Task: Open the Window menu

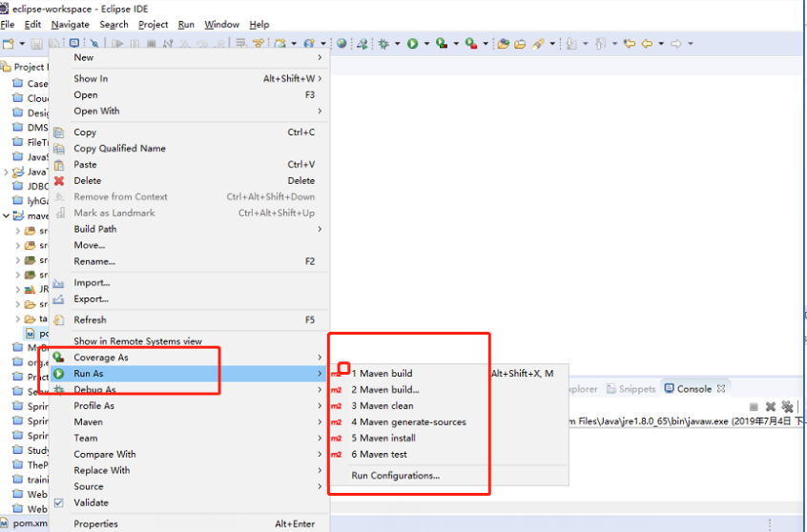Action: point(222,24)
